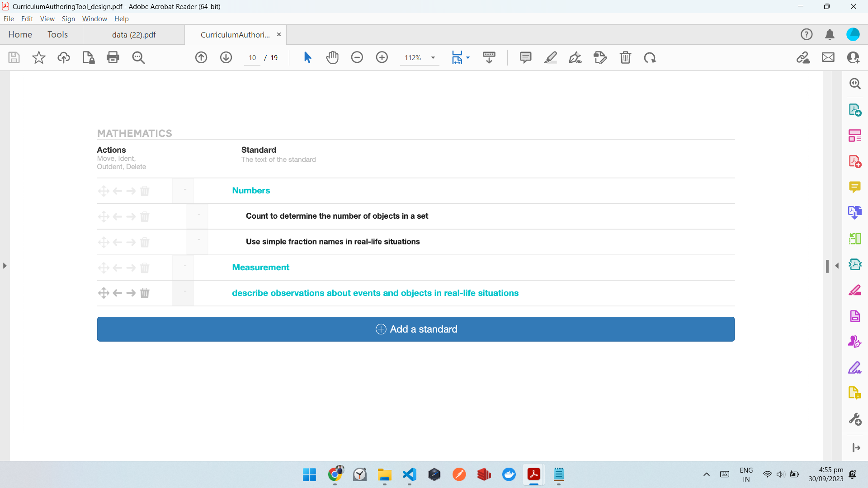Viewport: 868px width, 488px height.
Task: Open the 112% zoom level dropdown
Action: [433, 57]
